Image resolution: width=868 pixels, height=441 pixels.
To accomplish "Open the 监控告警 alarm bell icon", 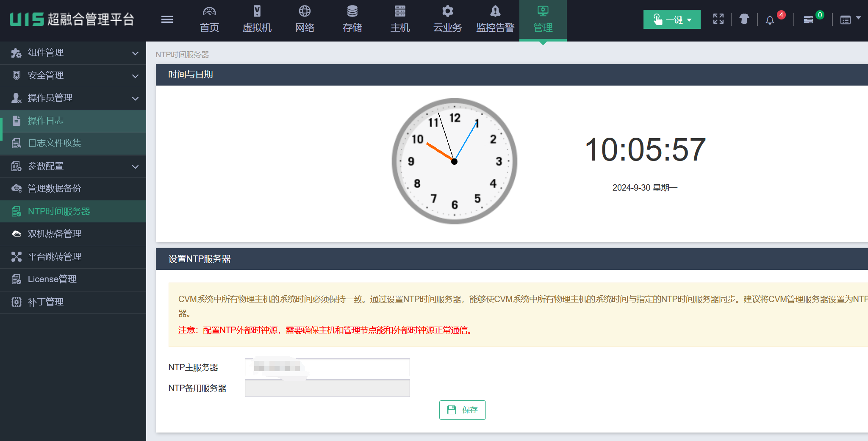I will coord(495,11).
